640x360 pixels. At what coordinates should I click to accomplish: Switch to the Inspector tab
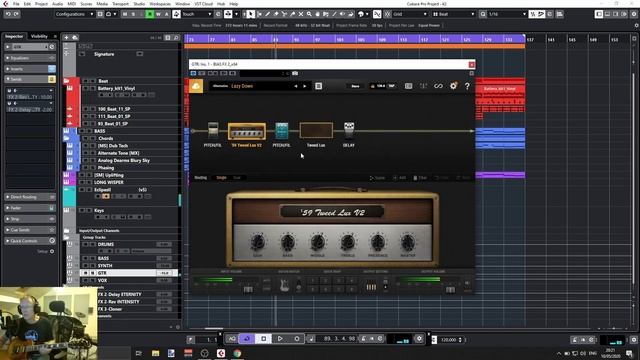tap(14, 36)
